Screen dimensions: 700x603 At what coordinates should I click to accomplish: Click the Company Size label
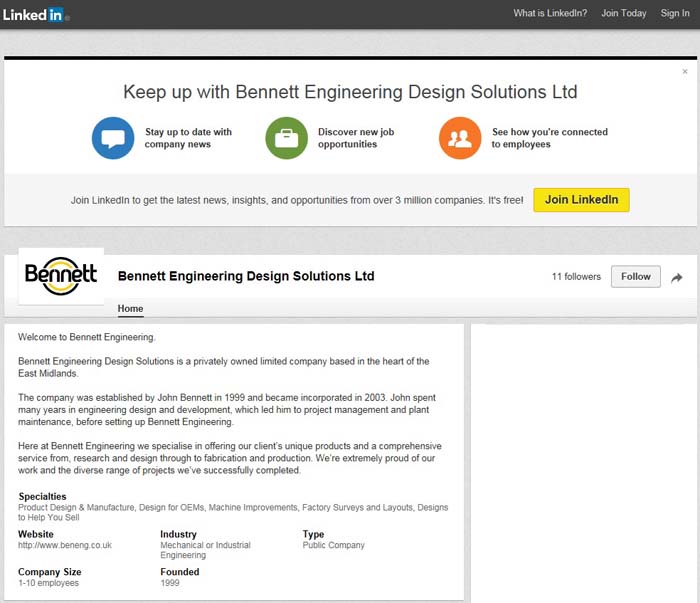point(50,572)
